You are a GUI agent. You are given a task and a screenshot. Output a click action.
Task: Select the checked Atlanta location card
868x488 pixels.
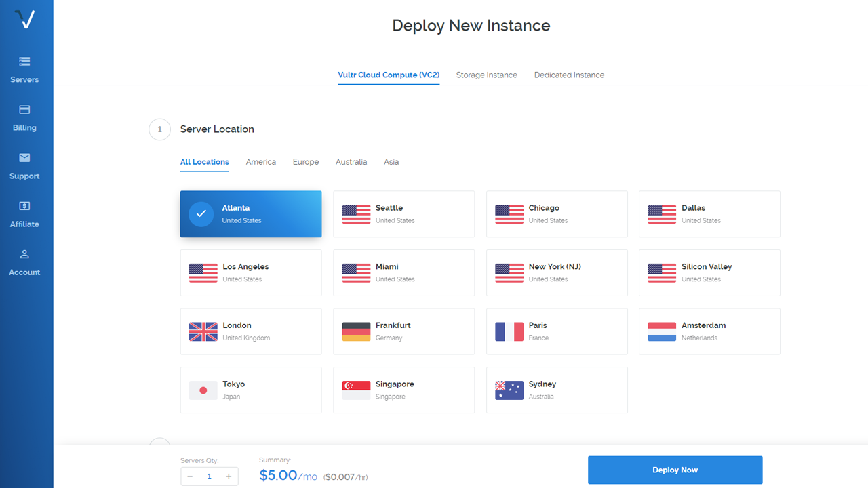coord(251,214)
